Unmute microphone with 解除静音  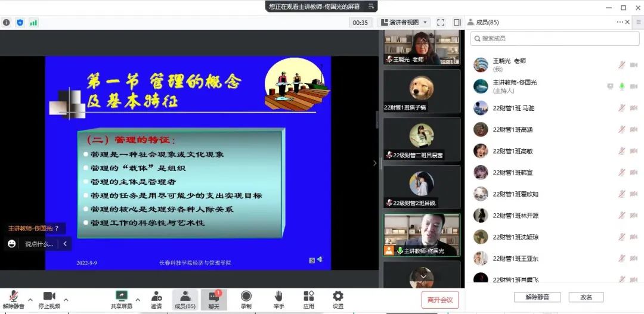click(13, 299)
